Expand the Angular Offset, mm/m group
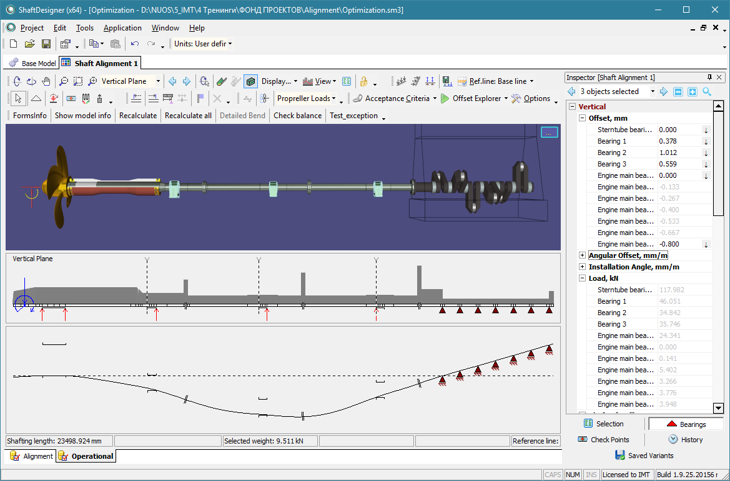This screenshot has height=481, width=730. click(x=582, y=255)
